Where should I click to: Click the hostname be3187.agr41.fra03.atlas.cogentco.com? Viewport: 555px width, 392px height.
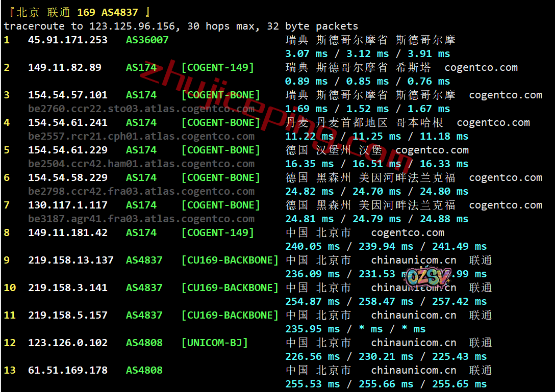(141, 219)
